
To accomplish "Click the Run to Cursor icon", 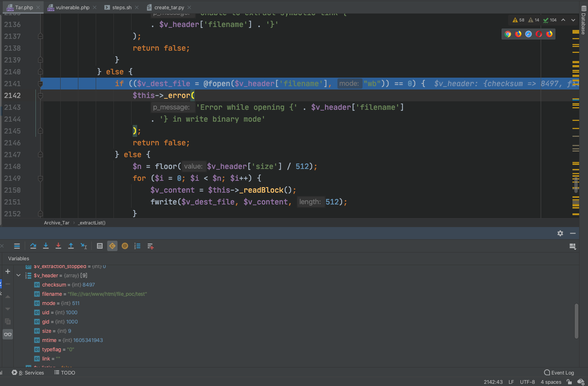I will 84,246.
